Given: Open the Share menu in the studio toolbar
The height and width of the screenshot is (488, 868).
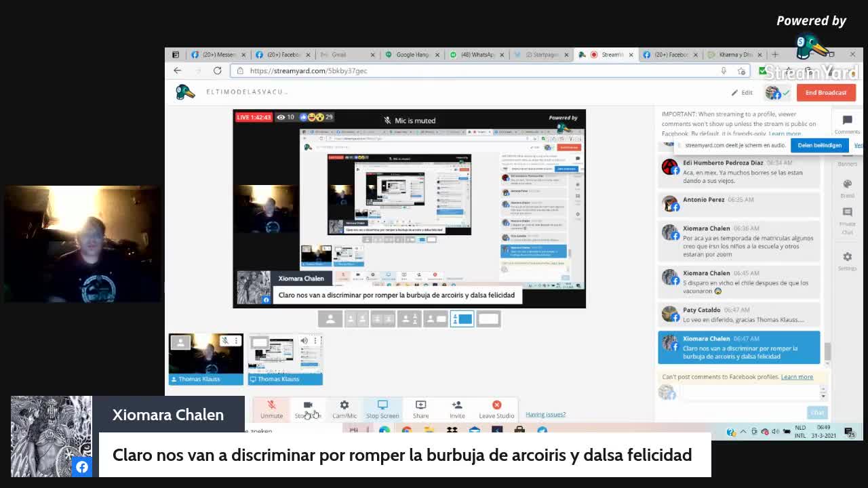Looking at the screenshot, I should pyautogui.click(x=420, y=409).
